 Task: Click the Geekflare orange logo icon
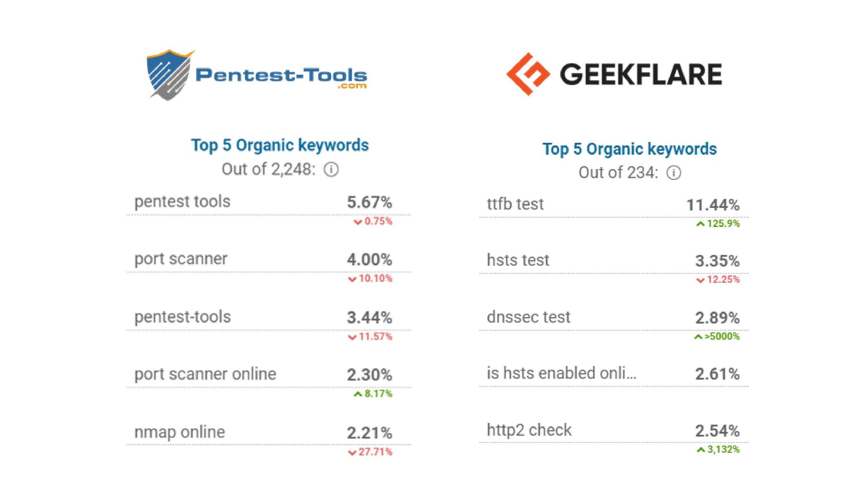click(528, 74)
